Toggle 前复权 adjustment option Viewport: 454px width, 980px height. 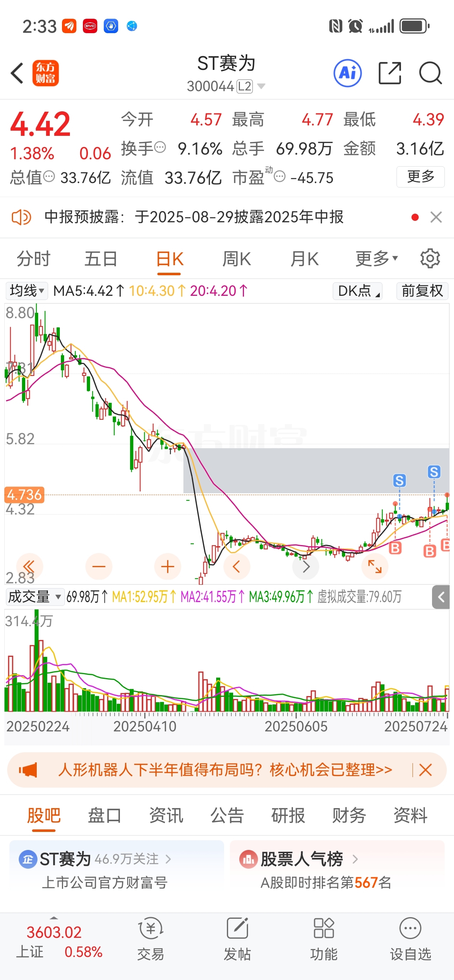click(422, 291)
